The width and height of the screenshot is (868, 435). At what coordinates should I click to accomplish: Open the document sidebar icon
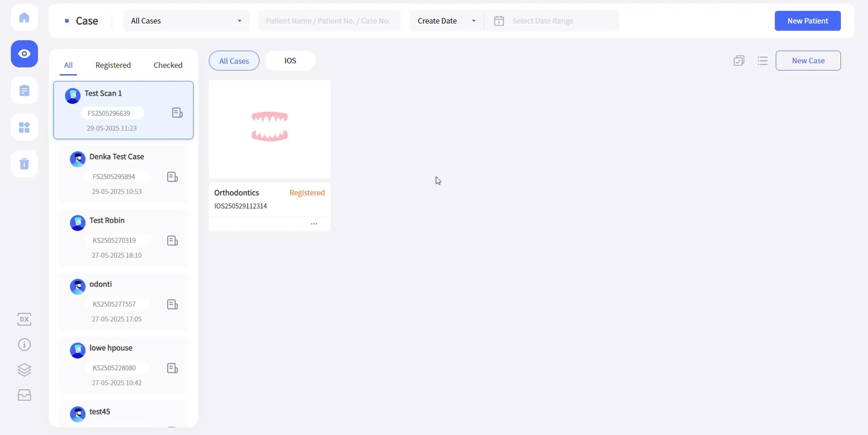(x=24, y=91)
